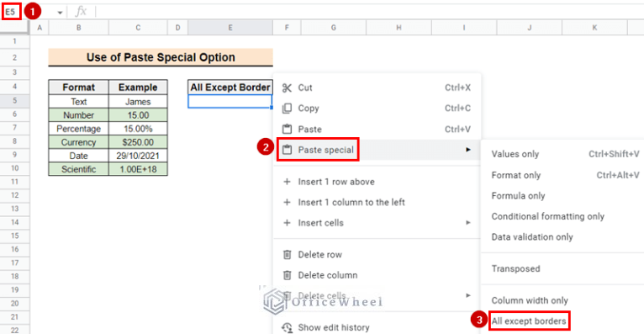Click the cell containing '$250.00'
644x334 pixels.
(x=138, y=142)
